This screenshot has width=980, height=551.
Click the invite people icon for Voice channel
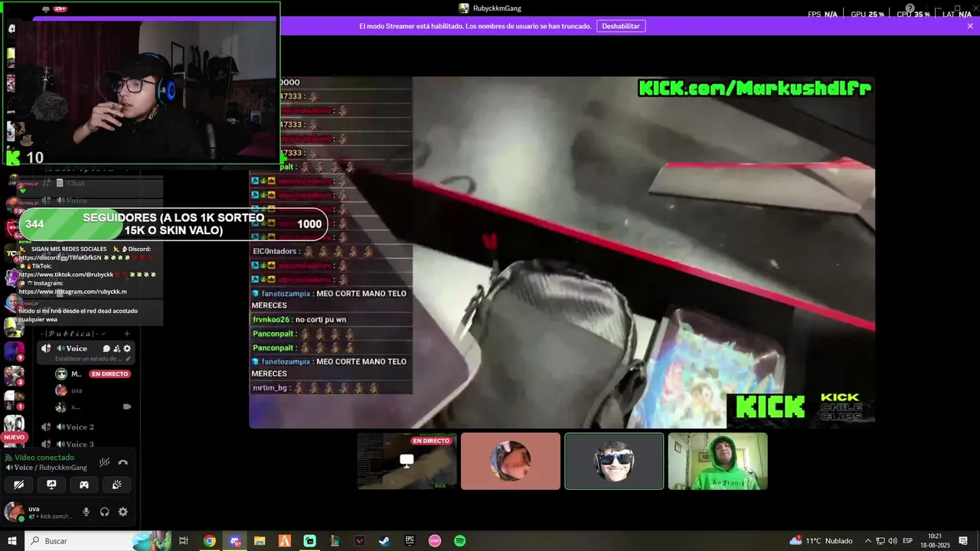(117, 348)
